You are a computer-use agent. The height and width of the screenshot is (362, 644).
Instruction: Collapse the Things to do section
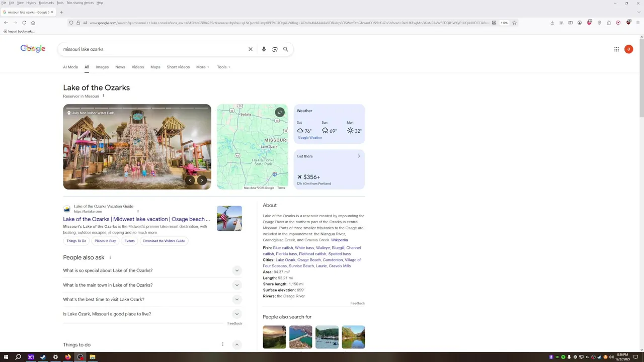[x=236, y=344]
